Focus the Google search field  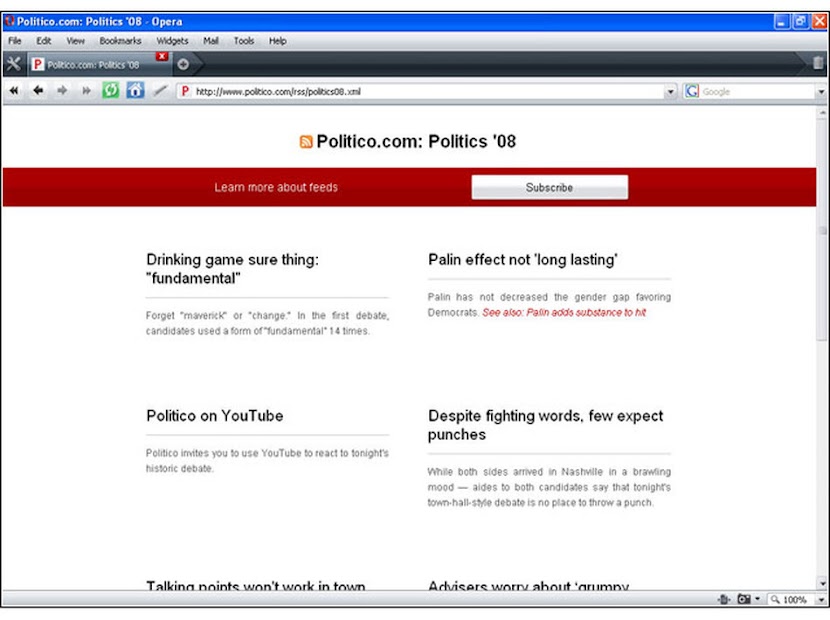coord(757,92)
